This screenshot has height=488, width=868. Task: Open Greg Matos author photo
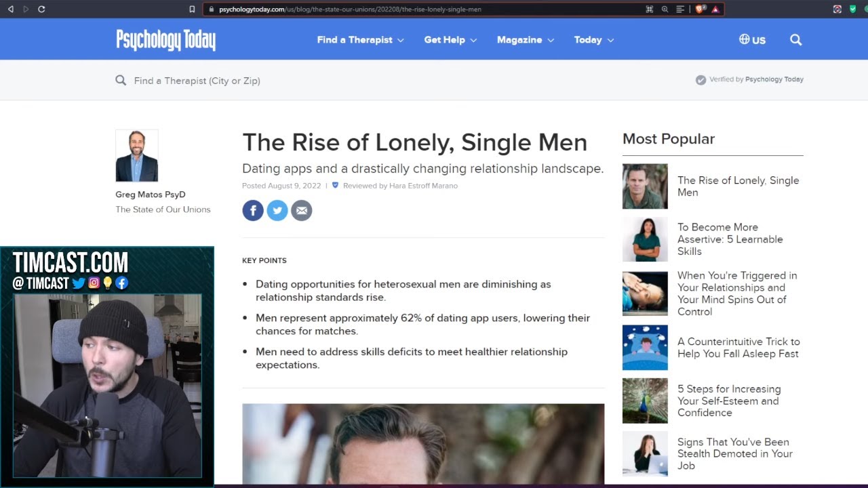point(137,156)
